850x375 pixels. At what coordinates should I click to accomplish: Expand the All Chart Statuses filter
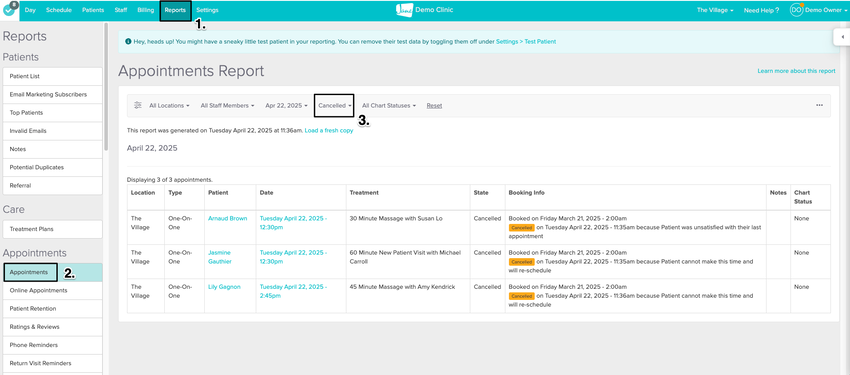point(389,106)
